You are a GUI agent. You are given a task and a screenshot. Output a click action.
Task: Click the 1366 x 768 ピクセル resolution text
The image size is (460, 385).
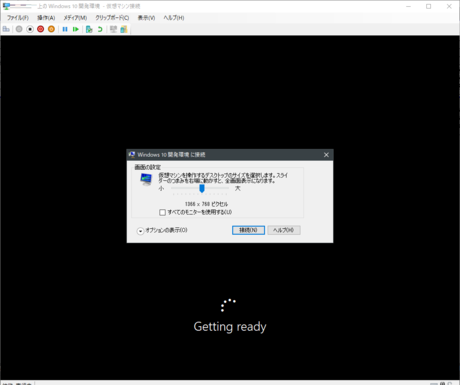(206, 204)
